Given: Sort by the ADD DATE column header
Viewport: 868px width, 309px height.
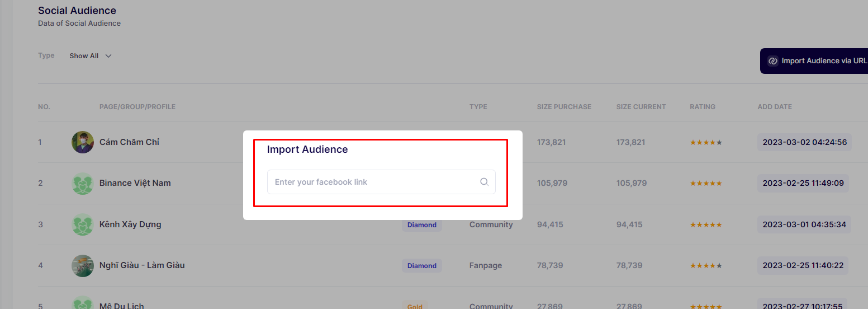Looking at the screenshot, I should (775, 107).
